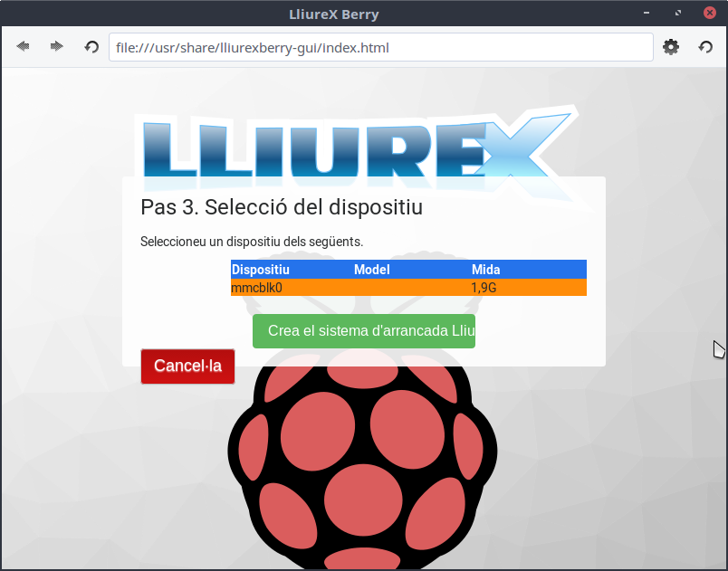Screen dimensions: 728x571
Task: Open the settings gear icon
Action: [x=671, y=47]
